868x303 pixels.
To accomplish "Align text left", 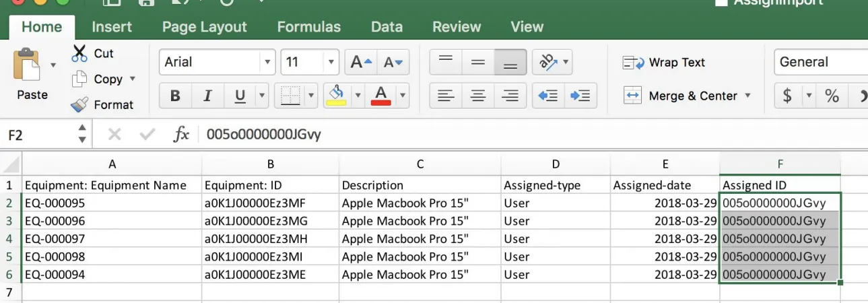I will pos(445,96).
